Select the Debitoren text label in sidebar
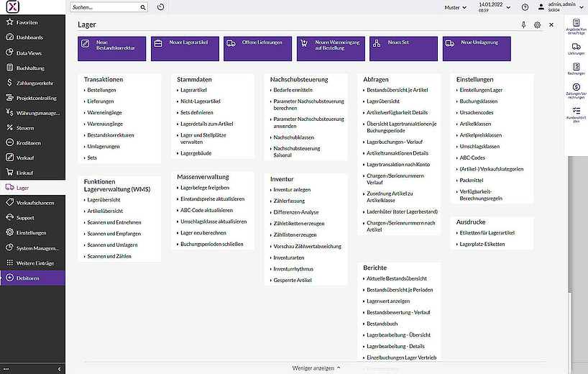 pos(28,278)
